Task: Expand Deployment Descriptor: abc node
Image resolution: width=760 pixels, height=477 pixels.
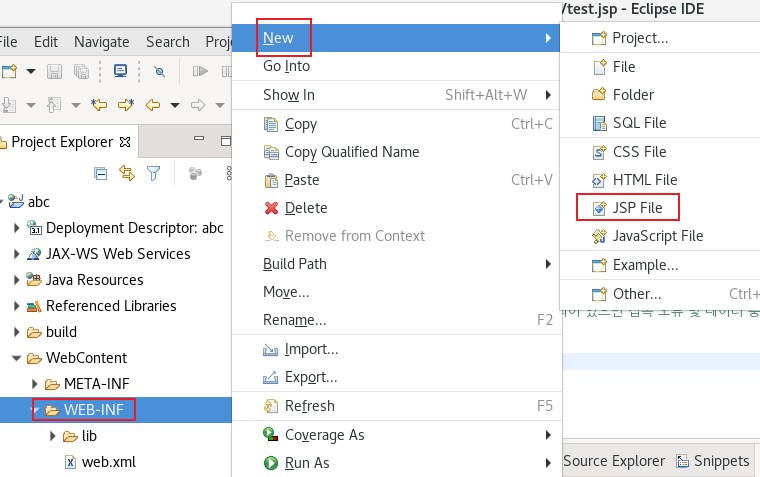Action: tap(16, 227)
